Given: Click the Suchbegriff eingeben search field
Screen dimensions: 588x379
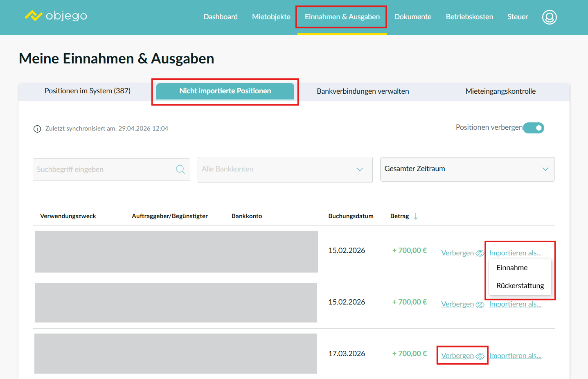Looking at the screenshot, I should tap(104, 169).
